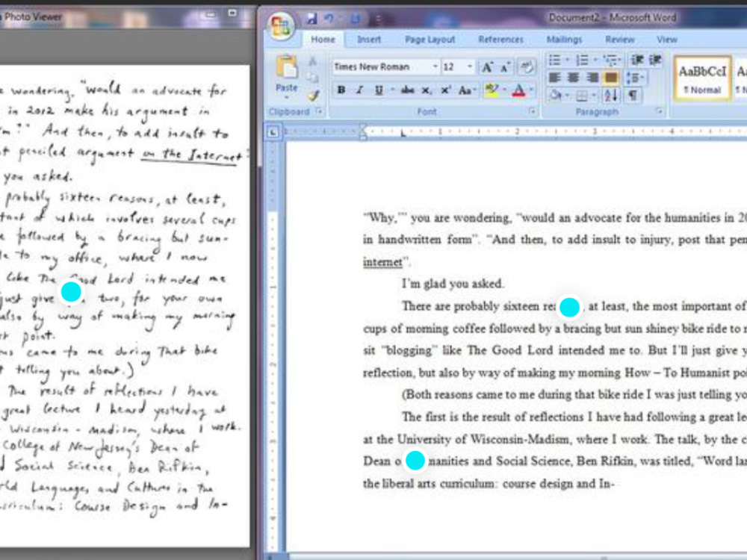Toggle underline formatting

tap(378, 90)
